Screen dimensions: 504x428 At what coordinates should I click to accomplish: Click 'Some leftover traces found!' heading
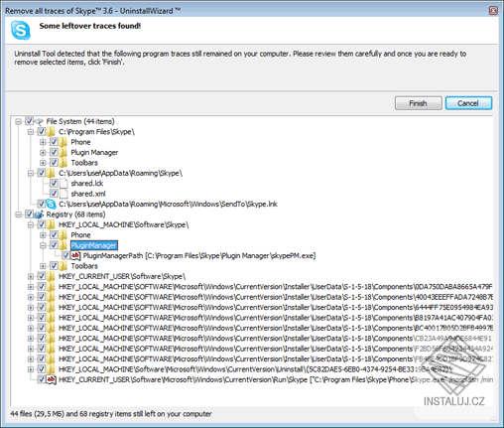(90, 26)
